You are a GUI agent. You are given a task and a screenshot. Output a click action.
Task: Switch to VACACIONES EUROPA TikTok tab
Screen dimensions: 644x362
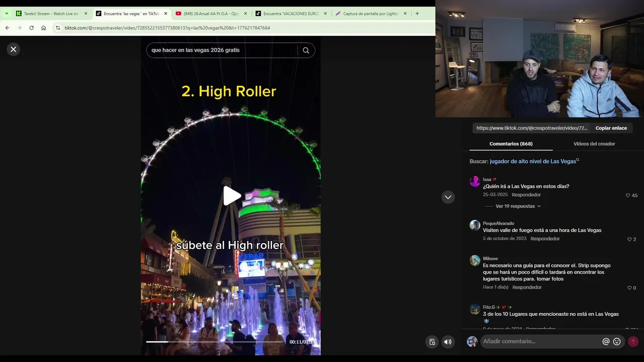[291, 14]
